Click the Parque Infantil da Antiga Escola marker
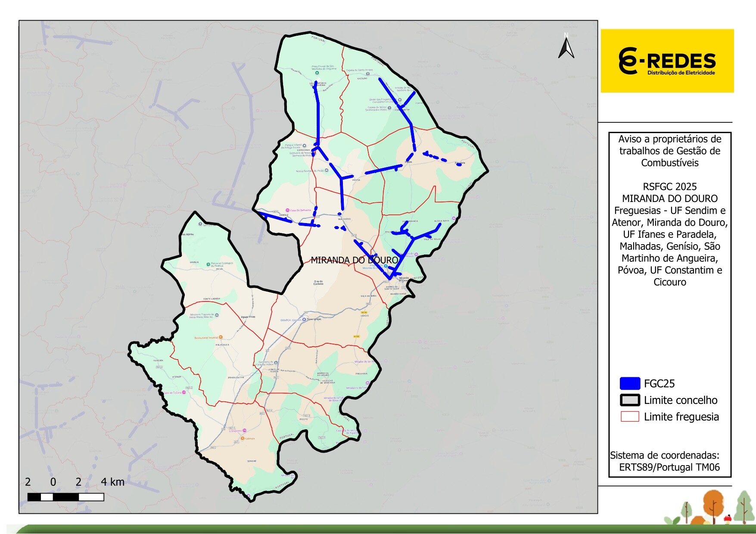Viewport: 756px width, 534px height. tap(304, 146)
